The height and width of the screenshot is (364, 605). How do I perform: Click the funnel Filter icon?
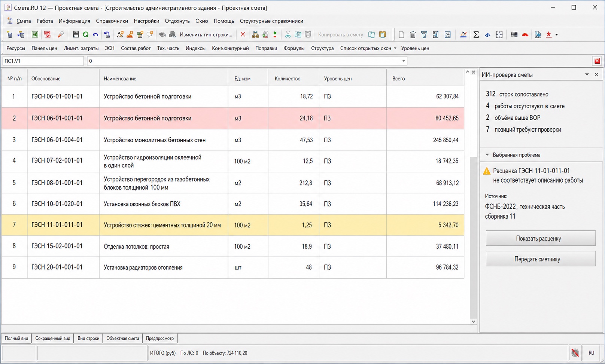click(424, 34)
